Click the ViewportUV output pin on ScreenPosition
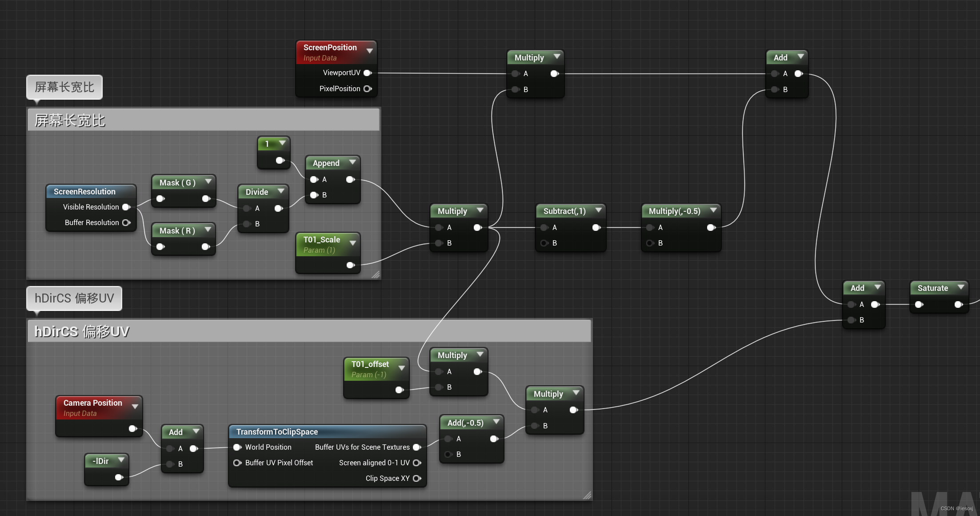The height and width of the screenshot is (516, 980). coord(367,73)
